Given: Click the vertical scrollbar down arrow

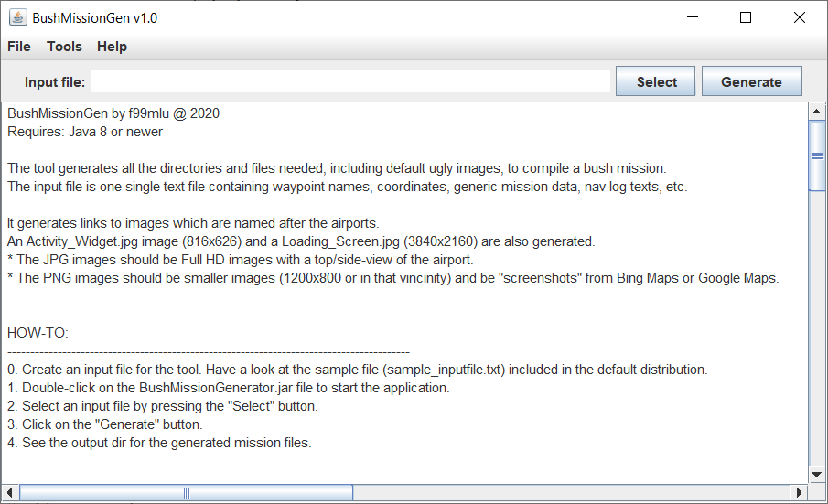Looking at the screenshot, I should [x=817, y=474].
